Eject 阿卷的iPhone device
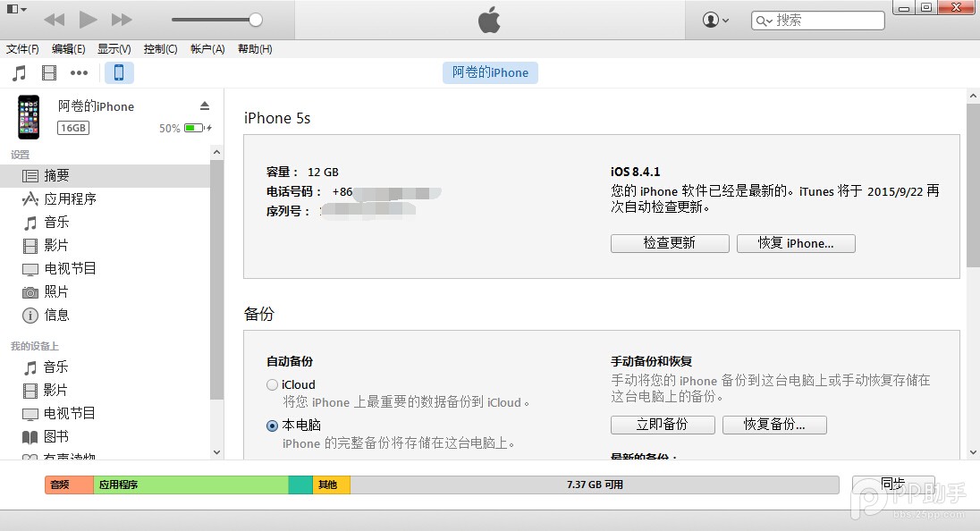Image resolution: width=980 pixels, height=531 pixels. coord(205,105)
